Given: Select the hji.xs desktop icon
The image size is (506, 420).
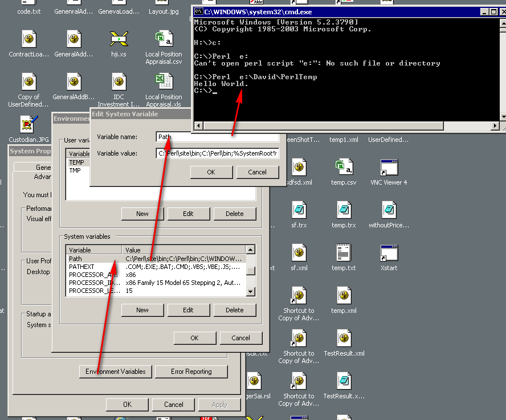Looking at the screenshot, I should click(119, 39).
